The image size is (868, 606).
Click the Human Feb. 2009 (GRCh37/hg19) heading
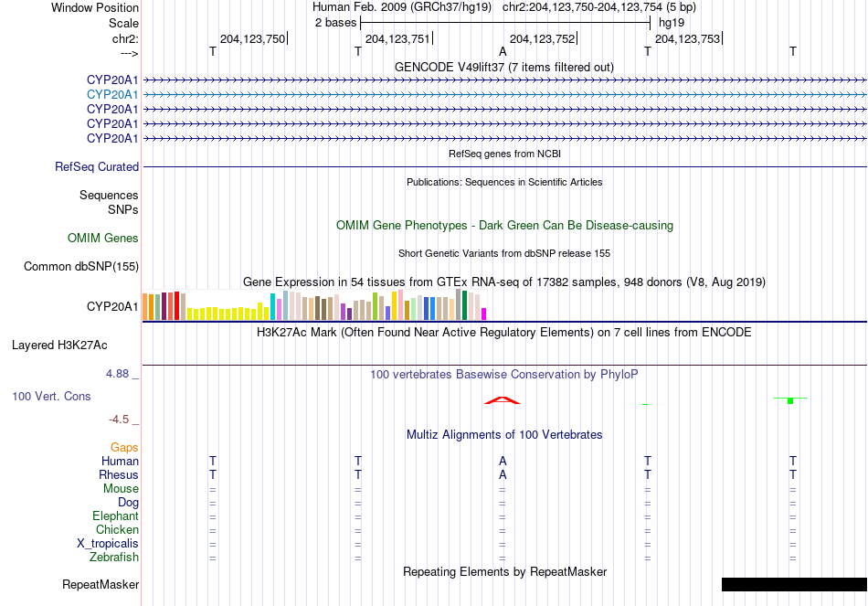click(402, 7)
